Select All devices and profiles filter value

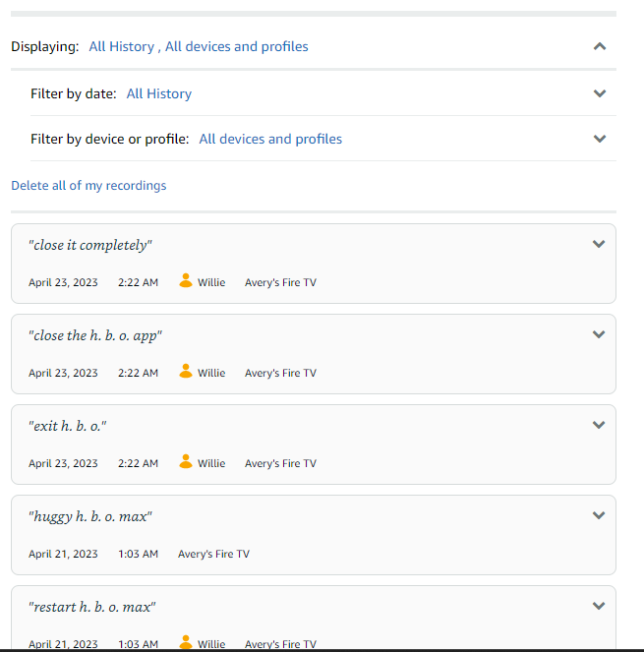pos(270,139)
